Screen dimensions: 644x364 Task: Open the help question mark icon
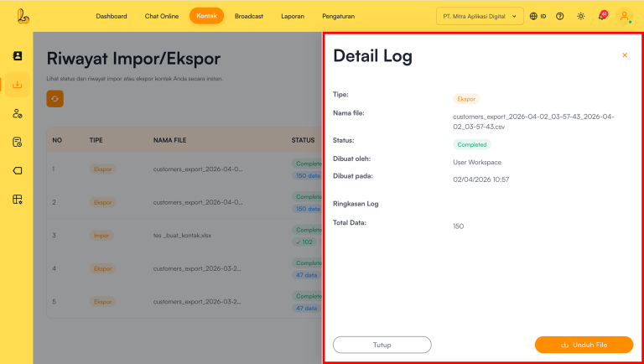point(559,16)
